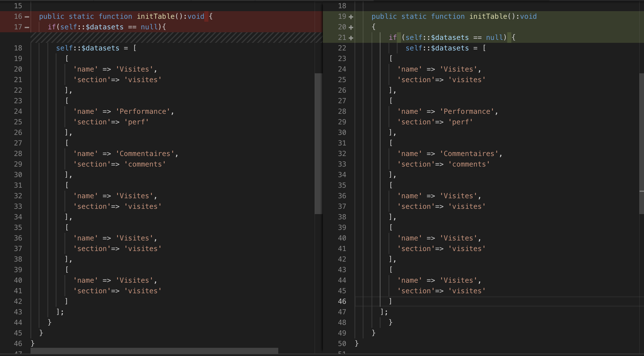
Task: Click the 'comments' string on left line 29
Action: (x=145, y=164)
